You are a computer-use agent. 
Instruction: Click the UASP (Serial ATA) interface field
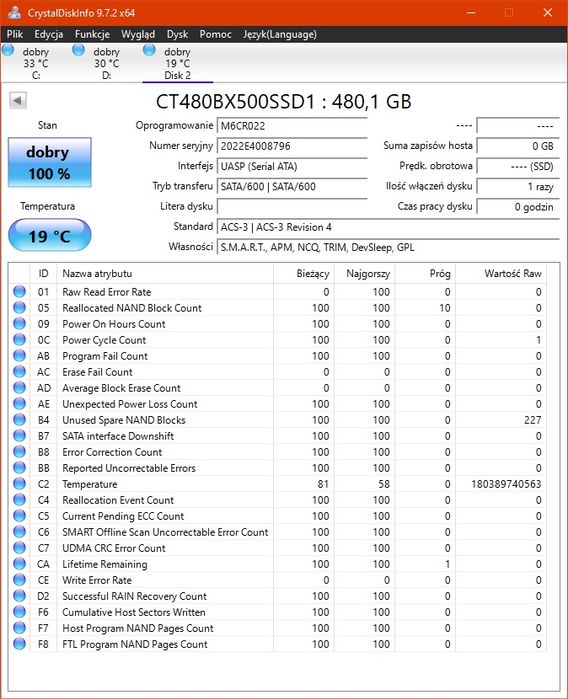tap(292, 166)
